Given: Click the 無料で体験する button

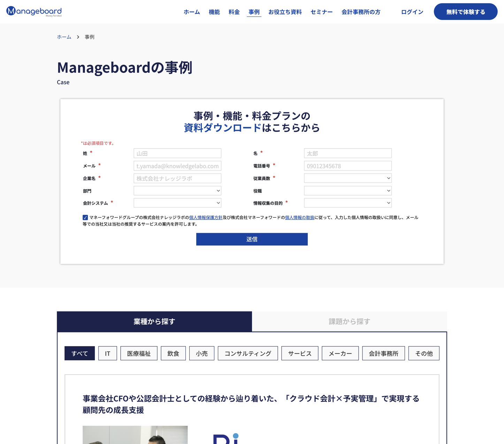Looking at the screenshot, I should point(465,12).
